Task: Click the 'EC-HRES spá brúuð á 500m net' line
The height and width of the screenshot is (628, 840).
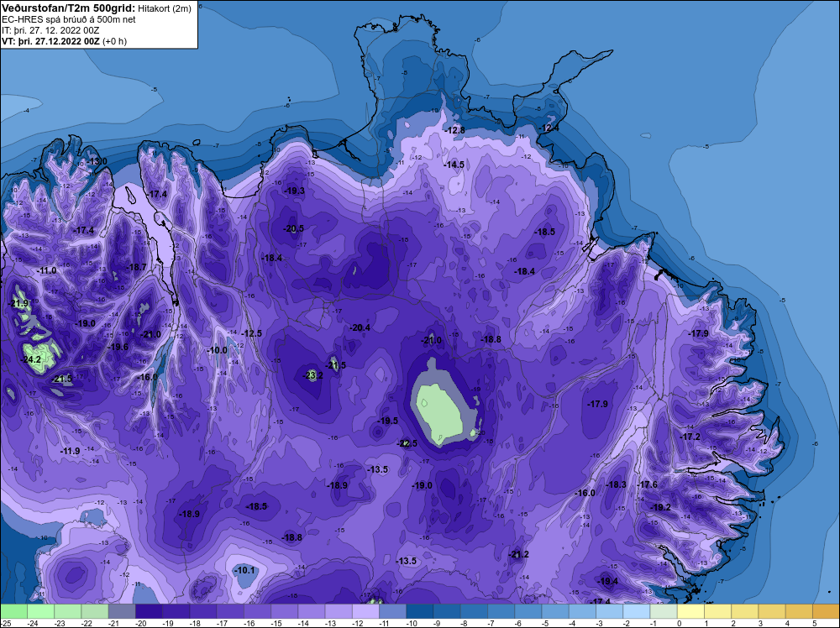Action: 69,19
